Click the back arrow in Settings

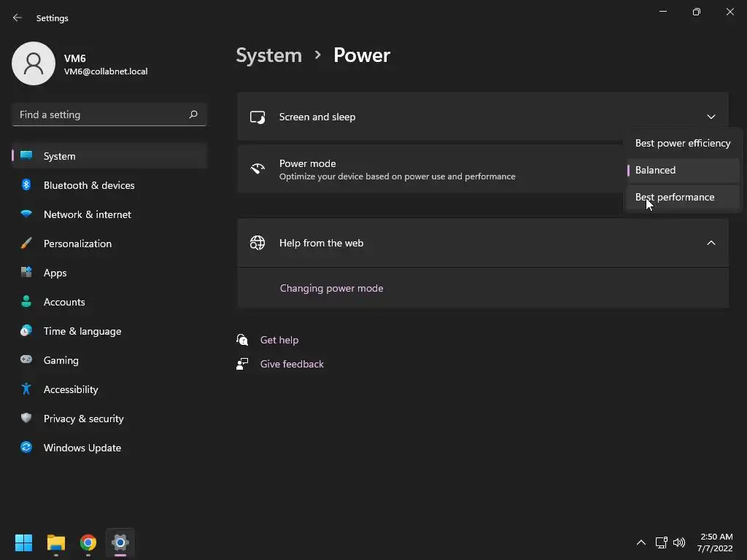[x=18, y=17]
